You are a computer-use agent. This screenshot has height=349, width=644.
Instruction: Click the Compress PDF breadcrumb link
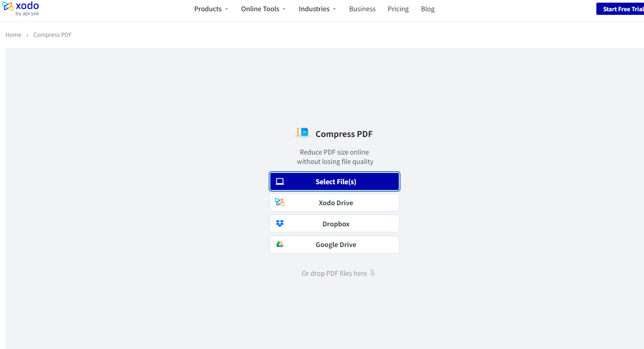[53, 35]
